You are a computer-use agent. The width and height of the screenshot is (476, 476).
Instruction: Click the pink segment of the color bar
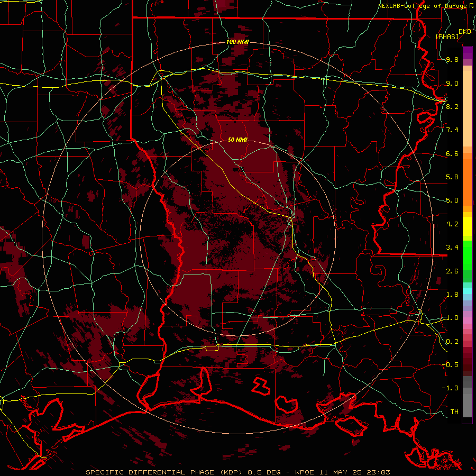point(467,321)
